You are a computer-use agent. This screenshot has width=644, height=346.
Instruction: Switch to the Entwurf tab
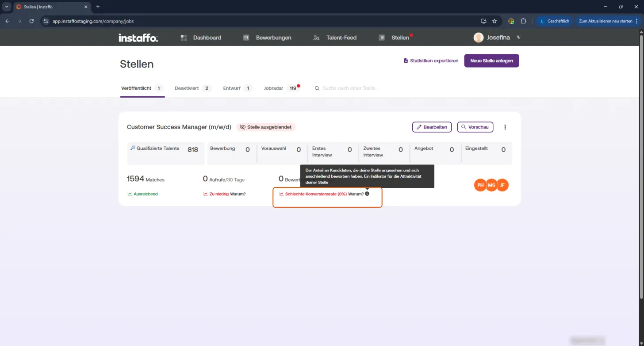(238, 88)
